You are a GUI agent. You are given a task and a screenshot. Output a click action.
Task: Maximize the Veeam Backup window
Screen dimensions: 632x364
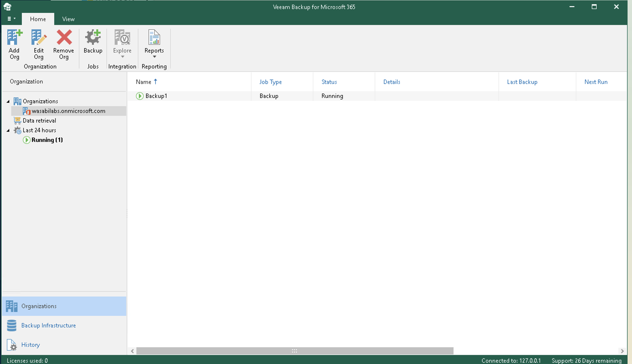[x=594, y=7]
